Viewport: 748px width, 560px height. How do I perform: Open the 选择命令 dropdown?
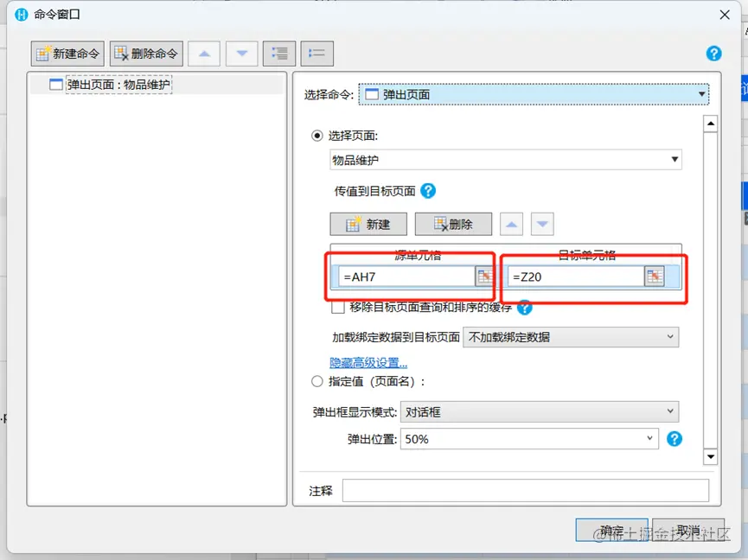pyautogui.click(x=534, y=94)
